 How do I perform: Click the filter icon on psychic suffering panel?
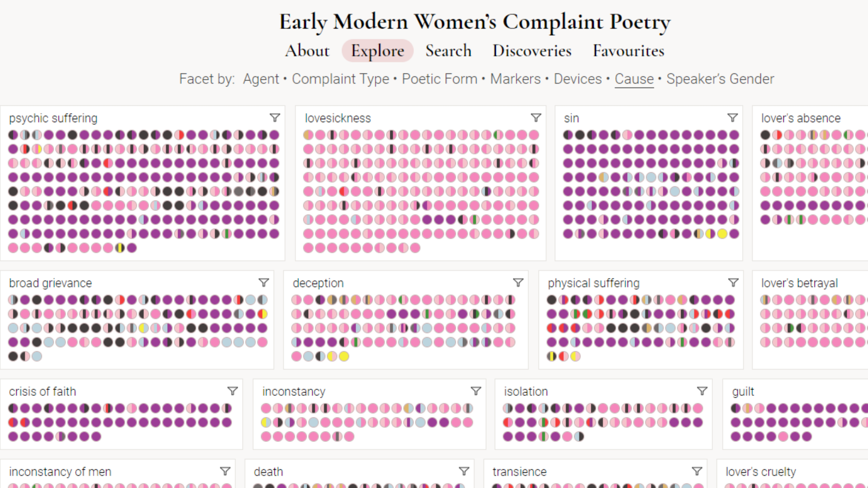[x=275, y=118]
